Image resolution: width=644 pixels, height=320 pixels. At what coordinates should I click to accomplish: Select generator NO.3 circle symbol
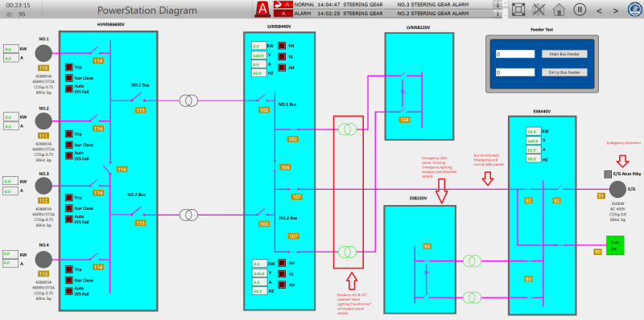pyautogui.click(x=43, y=186)
